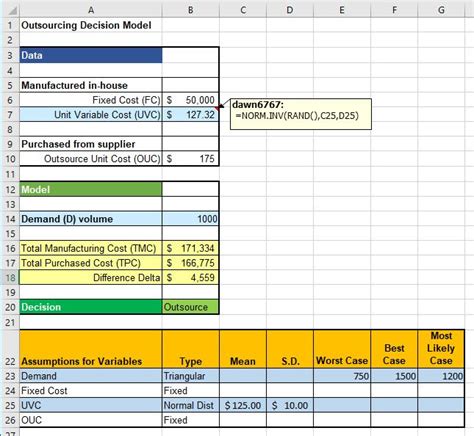Select the Triangular type cell

[191, 376]
